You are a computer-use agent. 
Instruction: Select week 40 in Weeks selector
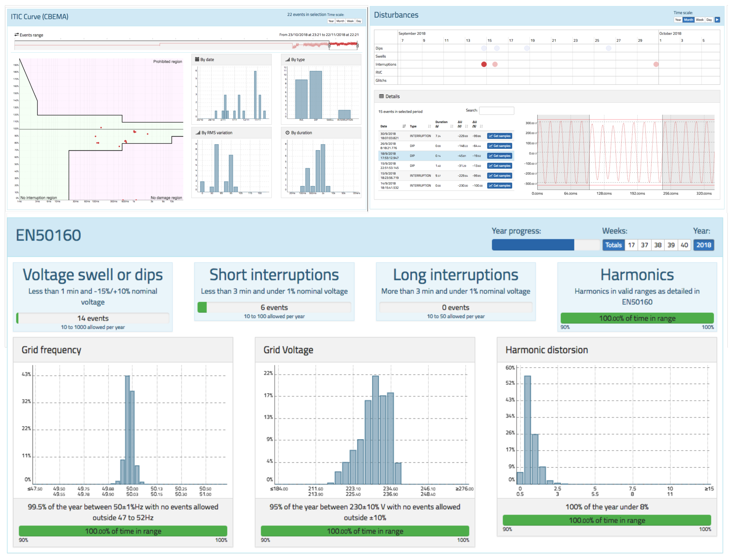[x=684, y=245]
